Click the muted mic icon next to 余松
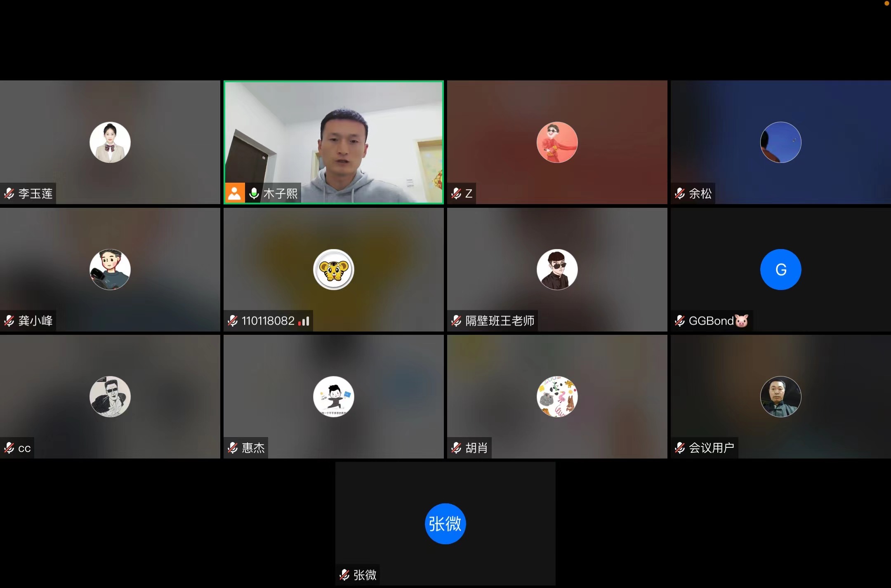Viewport: 891px width, 588px height. coord(679,193)
